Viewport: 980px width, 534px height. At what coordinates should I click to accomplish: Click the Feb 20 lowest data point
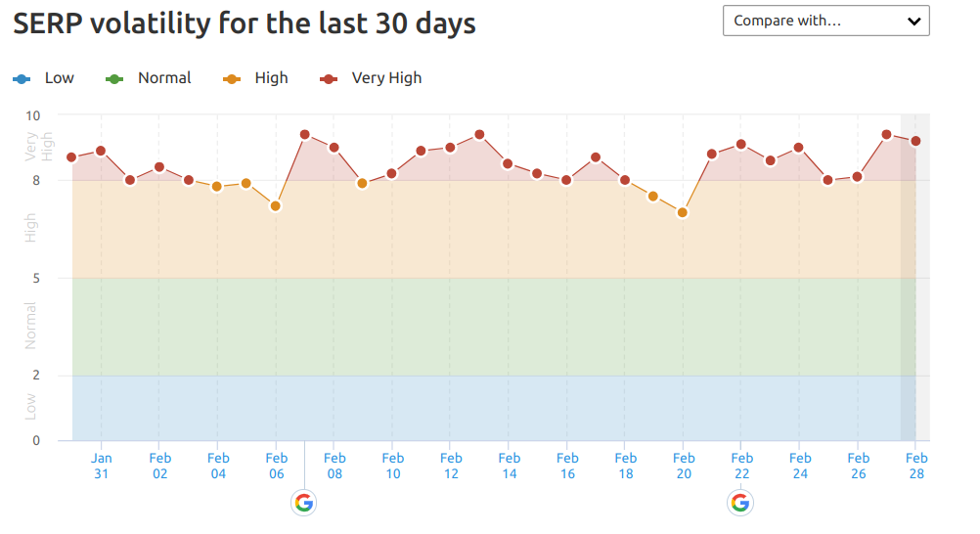pyautogui.click(x=683, y=212)
